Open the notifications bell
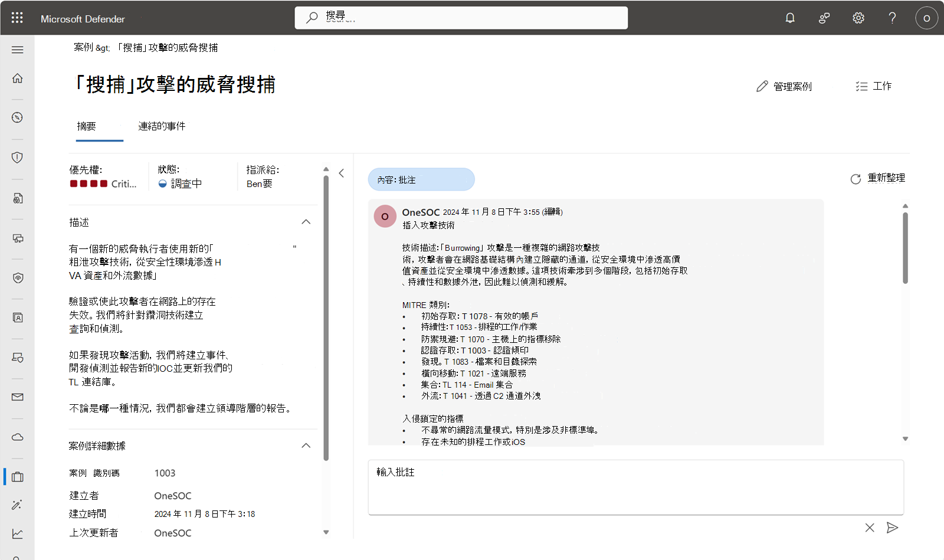944x560 pixels. point(789,18)
